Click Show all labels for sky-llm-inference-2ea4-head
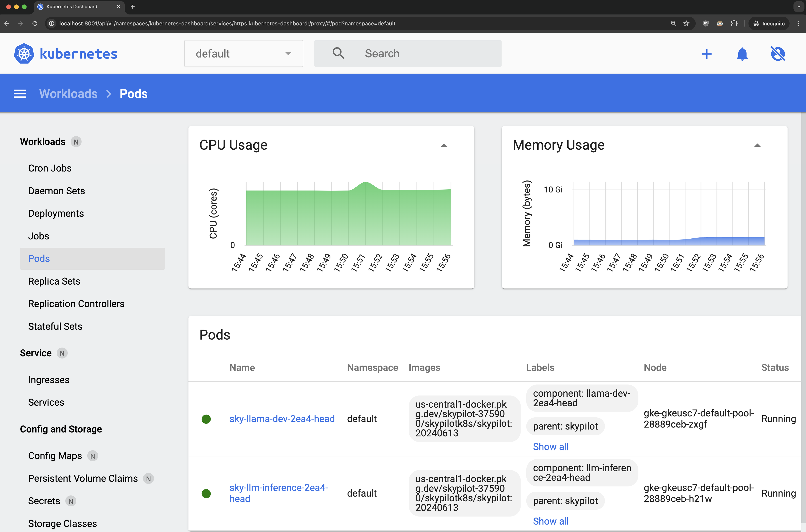The image size is (806, 532). (x=551, y=522)
